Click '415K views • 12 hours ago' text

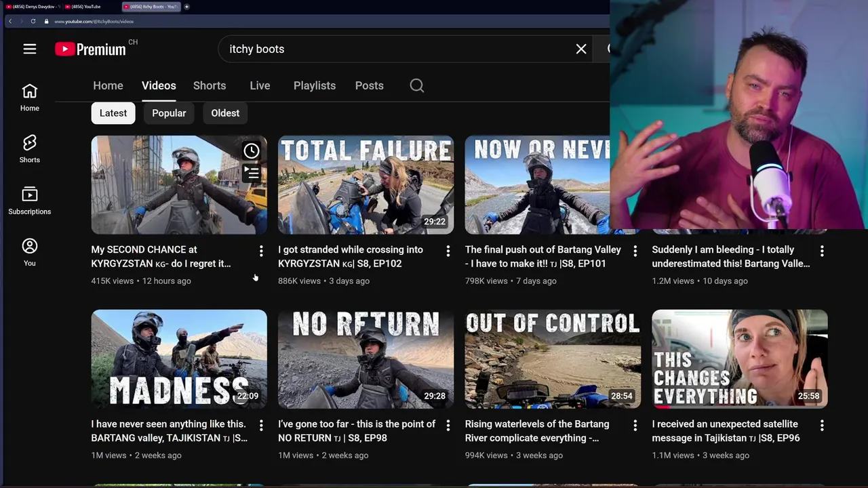[141, 281]
